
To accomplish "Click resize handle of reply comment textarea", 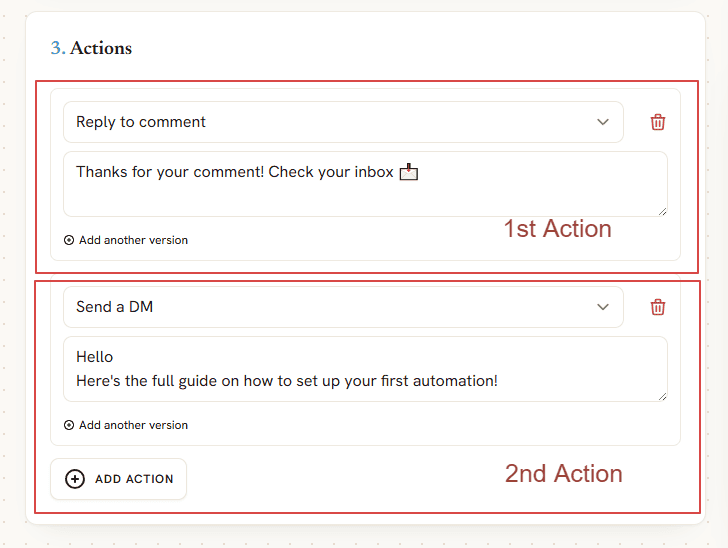I will pos(663,212).
